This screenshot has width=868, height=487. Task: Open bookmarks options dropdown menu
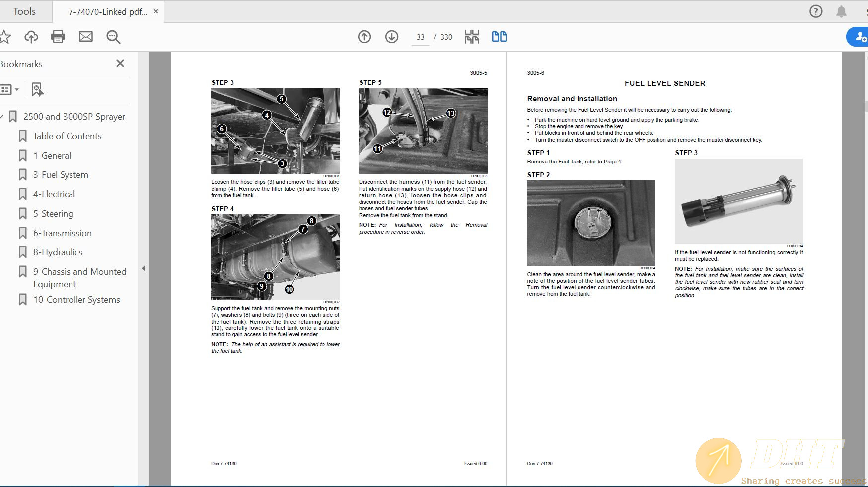click(10, 89)
